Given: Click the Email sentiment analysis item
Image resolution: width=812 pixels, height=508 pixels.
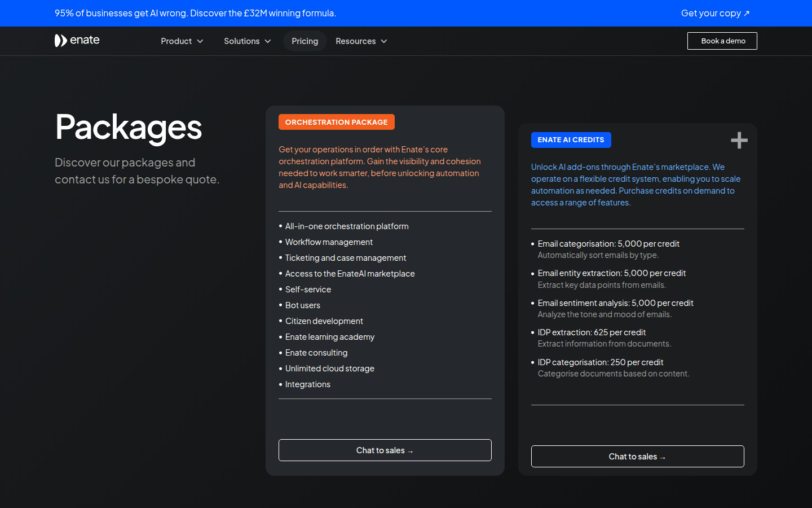Looking at the screenshot, I should click(615, 303).
